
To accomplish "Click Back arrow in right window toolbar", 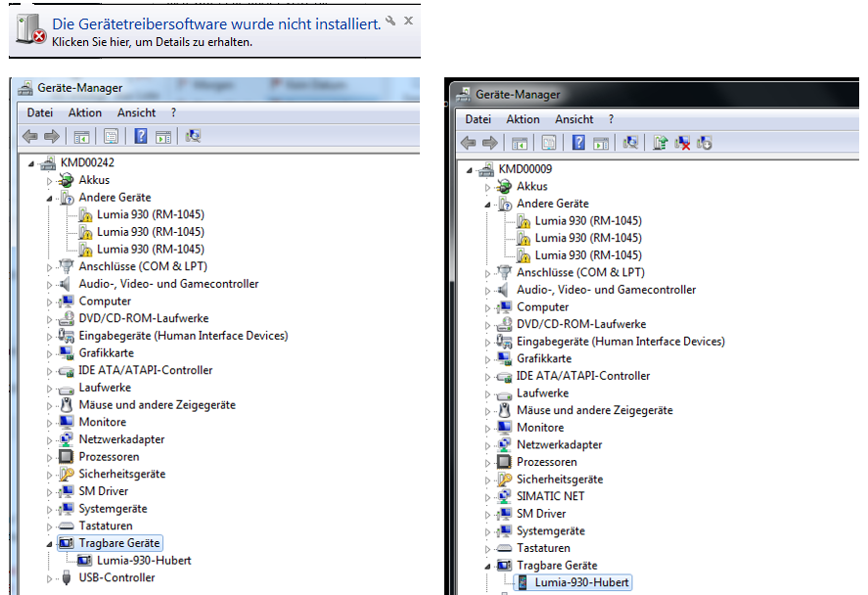I will 468,143.
